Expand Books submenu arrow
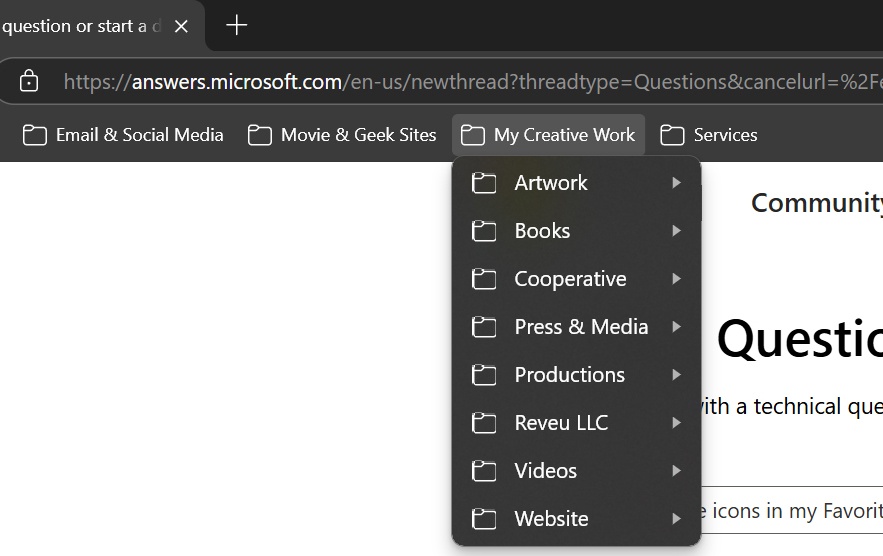The width and height of the screenshot is (883, 556). tap(676, 230)
